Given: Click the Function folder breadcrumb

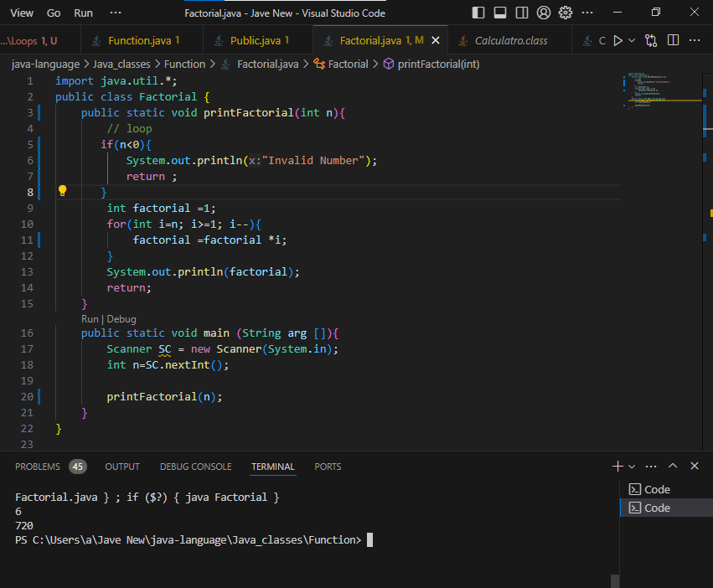Looking at the screenshot, I should coord(184,64).
